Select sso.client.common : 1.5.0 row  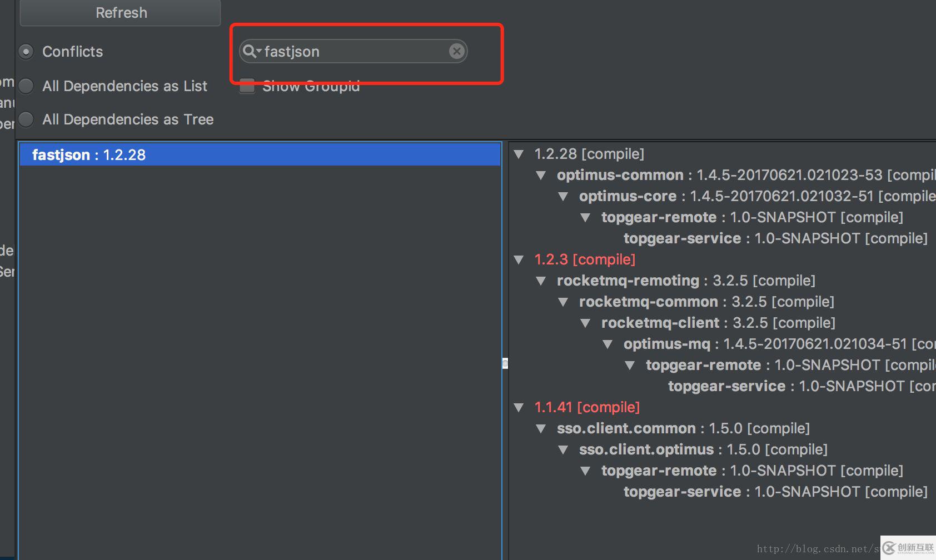pyautogui.click(x=683, y=428)
